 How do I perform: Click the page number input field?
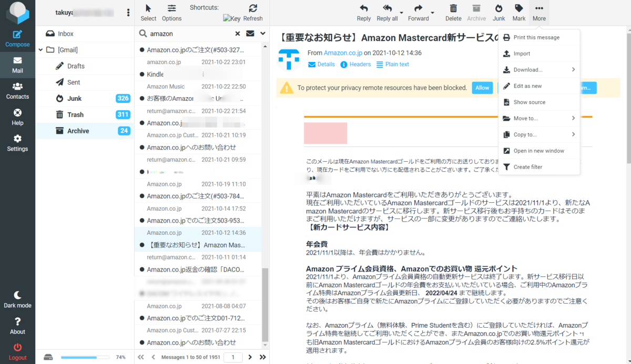coord(233,357)
